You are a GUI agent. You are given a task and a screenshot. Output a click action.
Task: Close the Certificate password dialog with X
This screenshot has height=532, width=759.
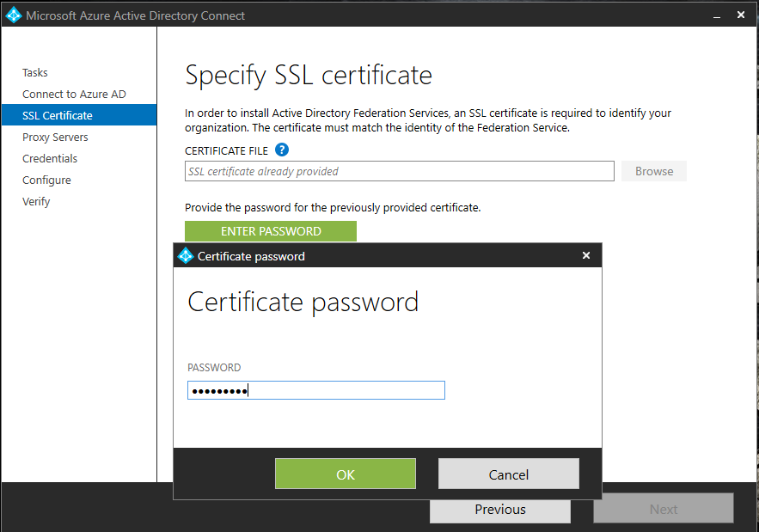(586, 255)
